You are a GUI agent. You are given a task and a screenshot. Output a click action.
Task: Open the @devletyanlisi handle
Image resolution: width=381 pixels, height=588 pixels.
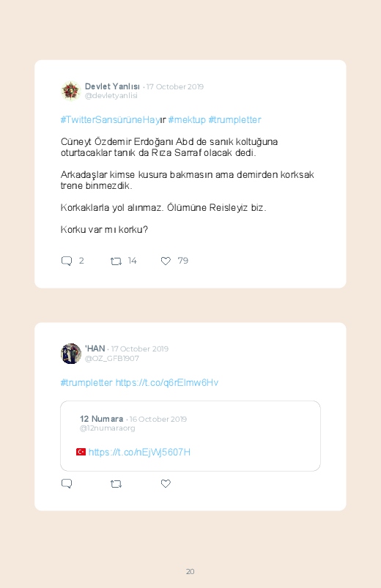pos(111,96)
